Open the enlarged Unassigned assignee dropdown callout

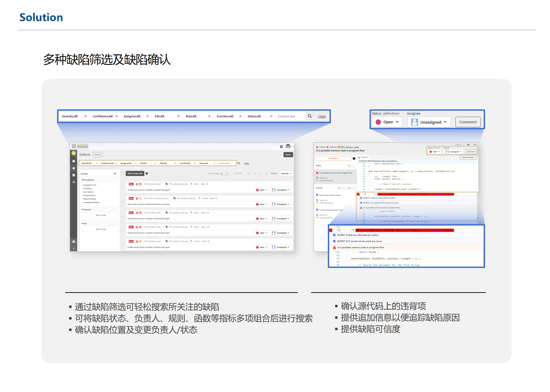click(429, 122)
